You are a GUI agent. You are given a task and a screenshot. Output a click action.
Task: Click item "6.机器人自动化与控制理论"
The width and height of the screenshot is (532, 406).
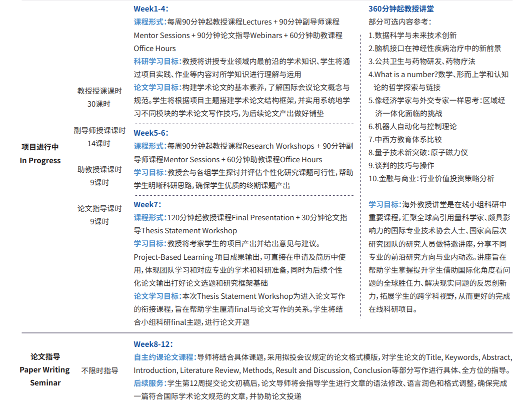(412, 126)
